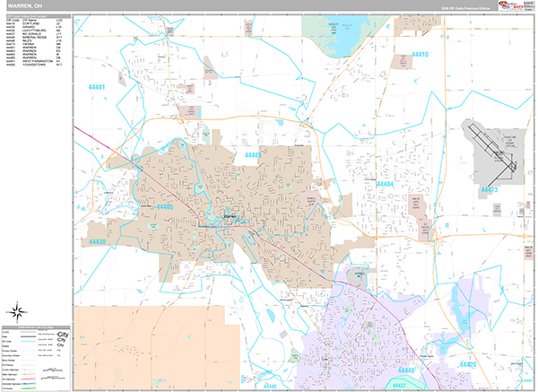Click the 44483 ZIP code label
The width and height of the screenshot is (538, 392).
coord(253,156)
